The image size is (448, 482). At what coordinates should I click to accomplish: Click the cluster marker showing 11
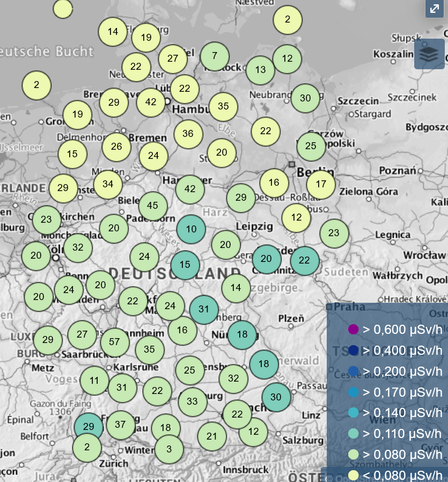94,381
